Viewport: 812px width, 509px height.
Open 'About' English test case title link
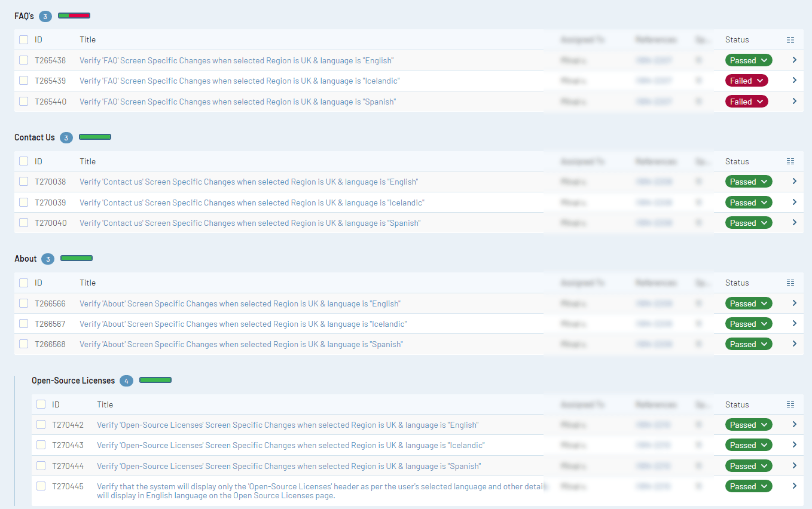[x=240, y=303]
